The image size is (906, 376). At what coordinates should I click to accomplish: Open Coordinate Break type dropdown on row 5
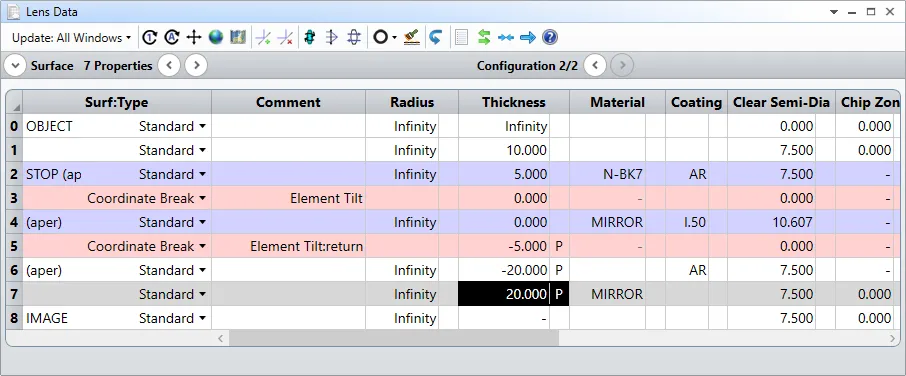(202, 247)
